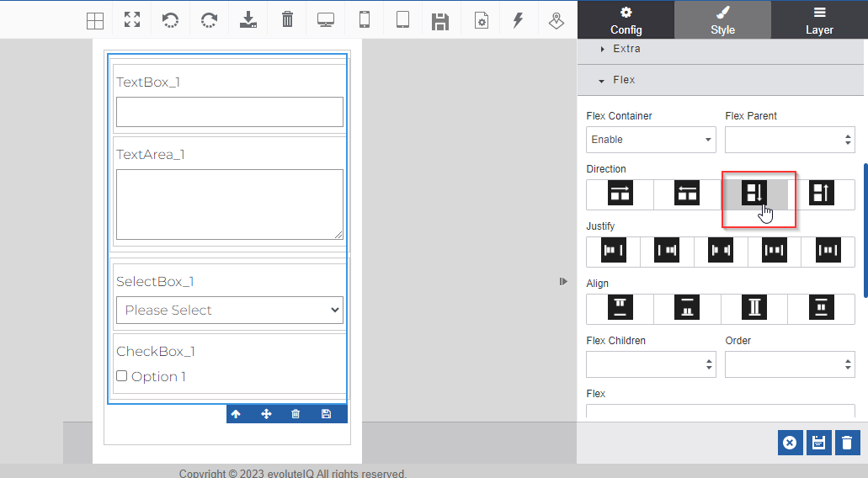Image resolution: width=868 pixels, height=478 pixels.
Task: Click the lightning bolt icon
Action: point(518,20)
